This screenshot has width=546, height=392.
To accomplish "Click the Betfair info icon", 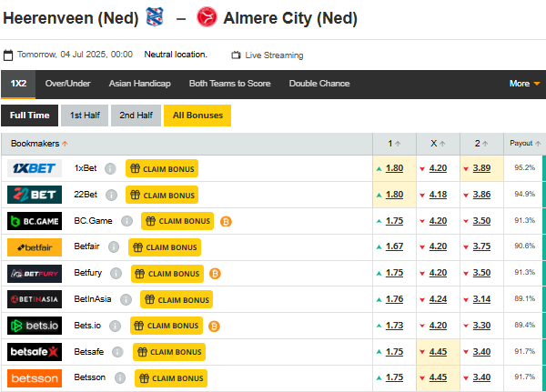I will click(x=114, y=247).
